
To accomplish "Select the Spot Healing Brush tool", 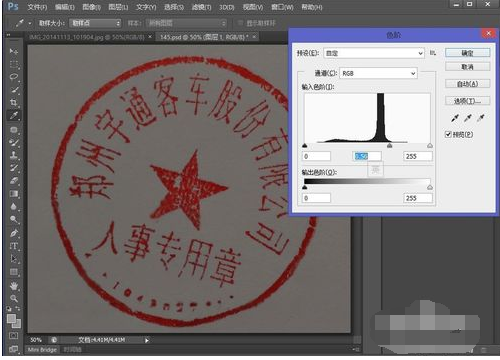I will pyautogui.click(x=14, y=130).
